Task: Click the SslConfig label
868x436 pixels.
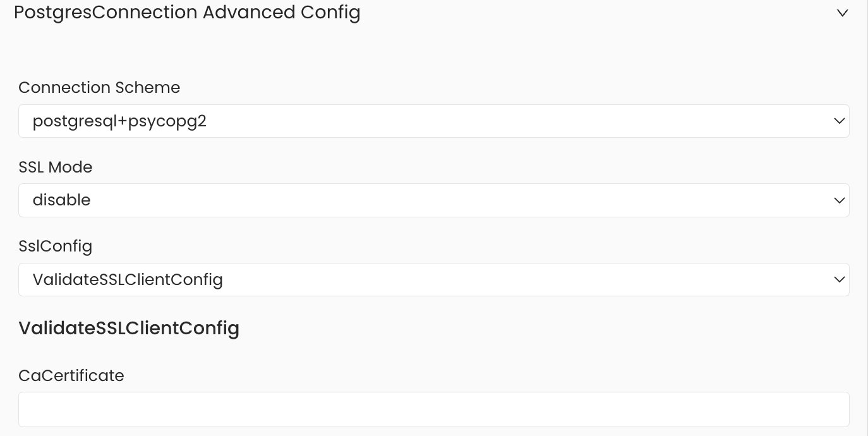Action: point(56,246)
